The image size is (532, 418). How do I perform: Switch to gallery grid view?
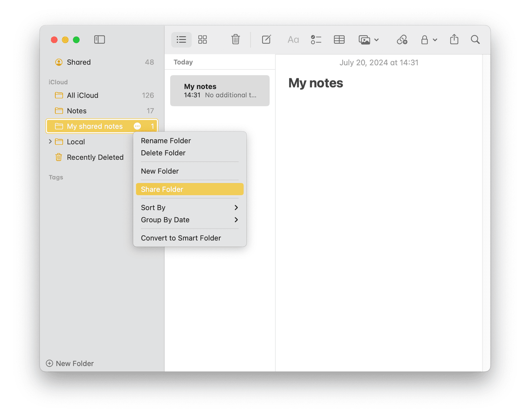[x=203, y=39]
